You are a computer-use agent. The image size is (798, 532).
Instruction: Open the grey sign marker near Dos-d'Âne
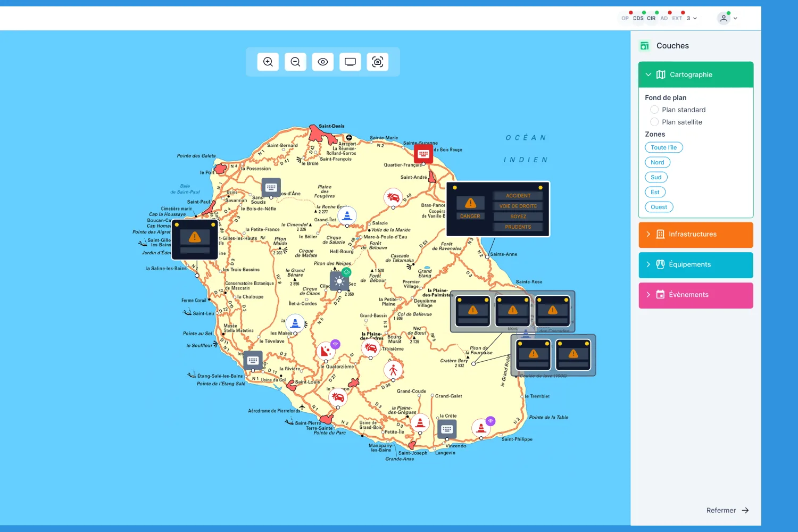pos(271,187)
